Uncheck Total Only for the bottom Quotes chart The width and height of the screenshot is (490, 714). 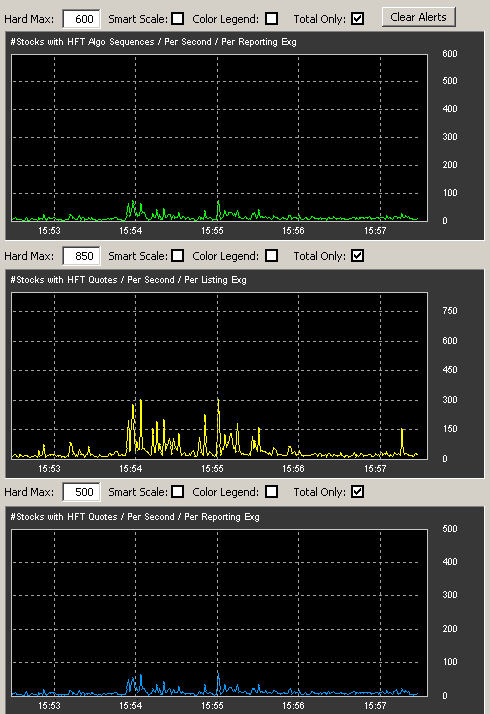pos(358,492)
